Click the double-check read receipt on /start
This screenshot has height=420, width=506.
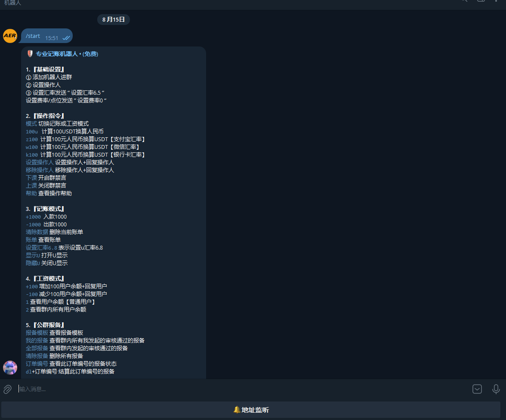point(66,38)
